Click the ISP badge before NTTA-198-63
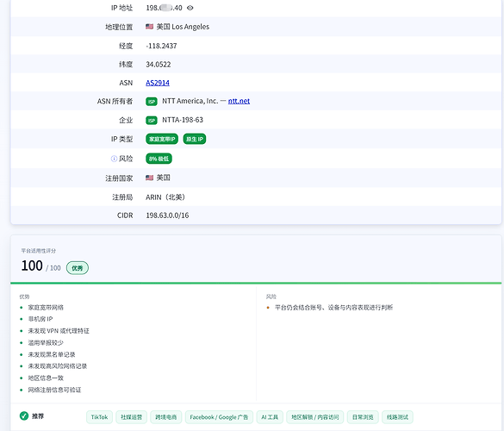This screenshot has width=504, height=431. (152, 121)
